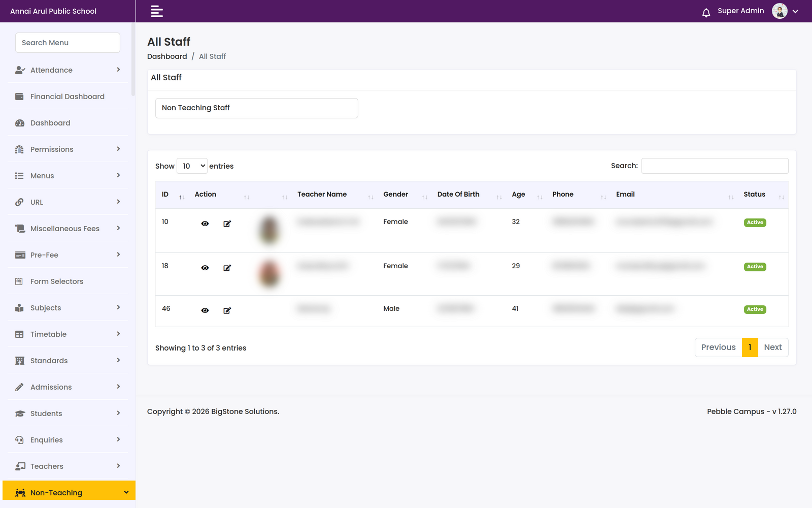Open the Non Teaching Staff selector

click(256, 108)
